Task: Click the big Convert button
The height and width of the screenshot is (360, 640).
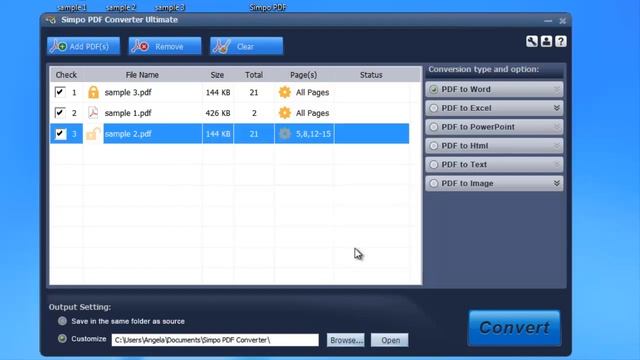Action: (x=514, y=328)
